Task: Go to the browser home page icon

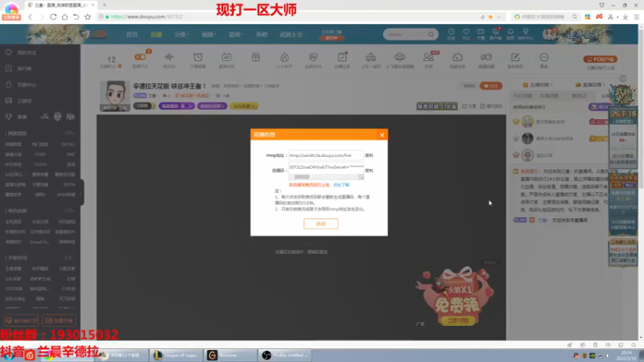Action: coord(64,17)
